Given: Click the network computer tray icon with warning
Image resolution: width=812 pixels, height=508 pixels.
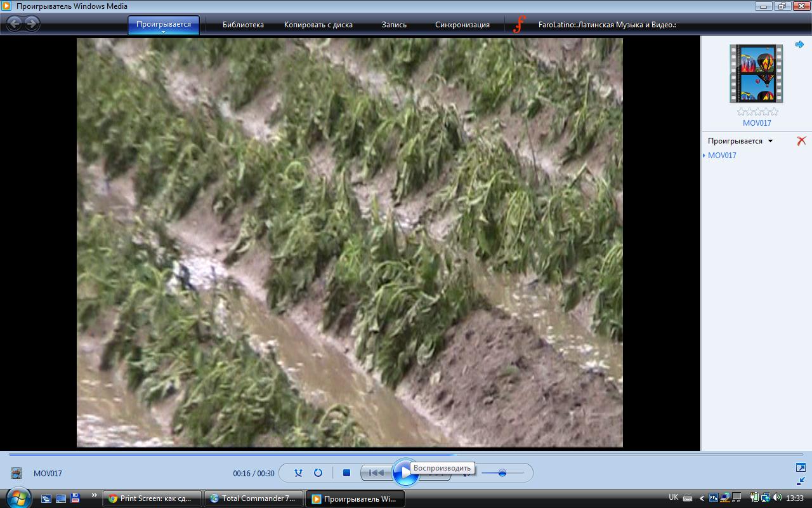Looking at the screenshot, I should point(724,498).
